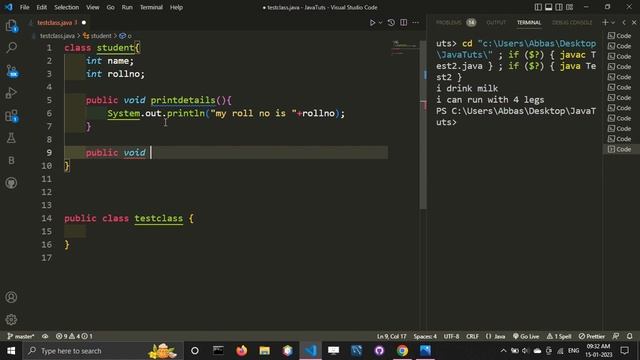The image size is (640, 360).
Task: Click the 1 Spell warning indicator
Action: tap(559, 336)
